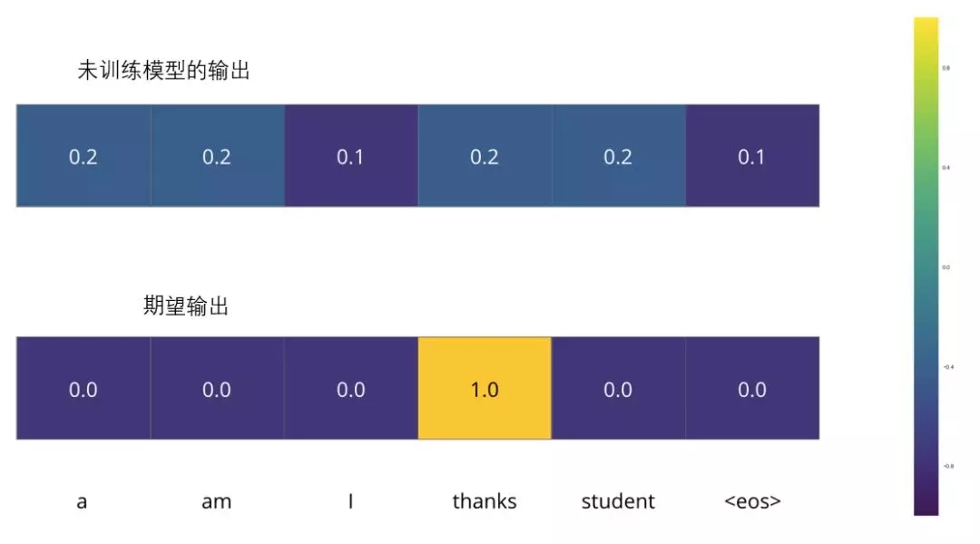The image size is (980, 544).
Task: Click the 0.1 cell above 'I' column
Action: [350, 156]
